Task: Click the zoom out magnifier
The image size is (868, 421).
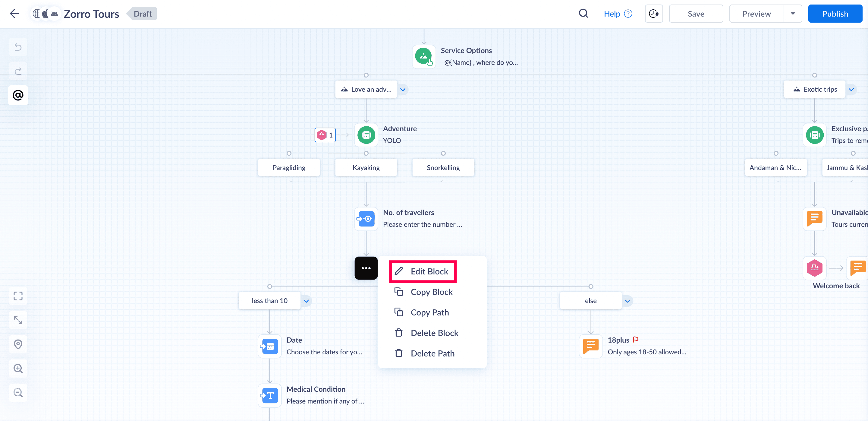Action: pos(18,393)
